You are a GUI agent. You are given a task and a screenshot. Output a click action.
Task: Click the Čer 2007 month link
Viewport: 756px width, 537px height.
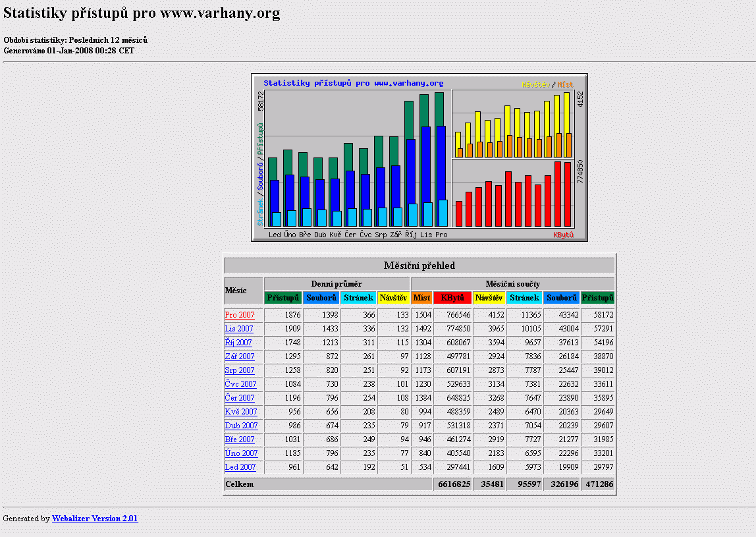coord(239,398)
